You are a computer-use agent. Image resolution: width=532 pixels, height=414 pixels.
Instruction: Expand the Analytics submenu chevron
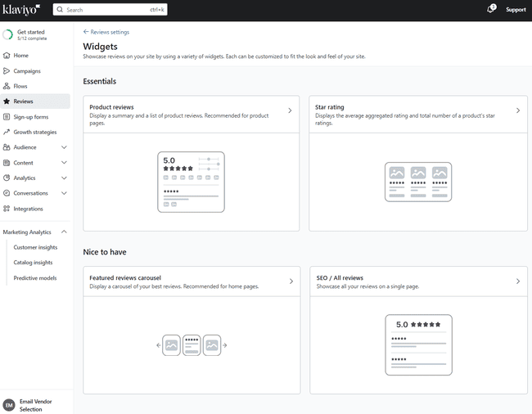tap(64, 178)
